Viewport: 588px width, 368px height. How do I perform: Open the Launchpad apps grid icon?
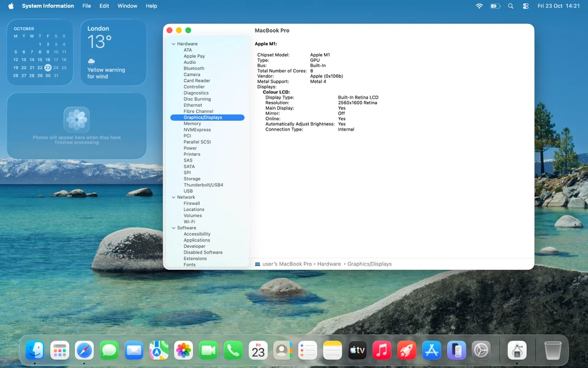coord(59,350)
